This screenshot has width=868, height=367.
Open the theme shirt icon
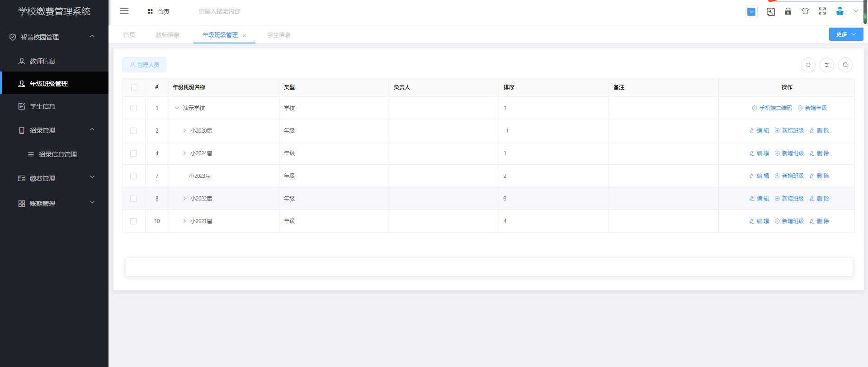pos(805,11)
